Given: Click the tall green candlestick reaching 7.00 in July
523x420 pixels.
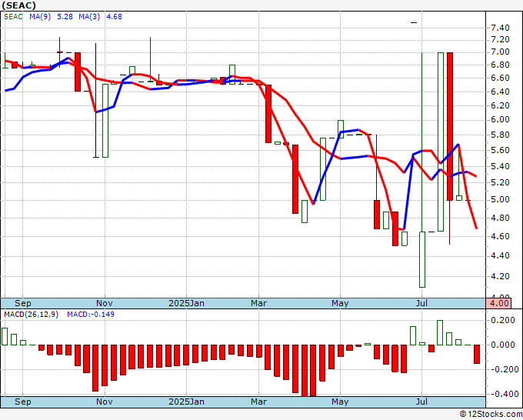Looking at the screenshot, I should pos(441,142).
